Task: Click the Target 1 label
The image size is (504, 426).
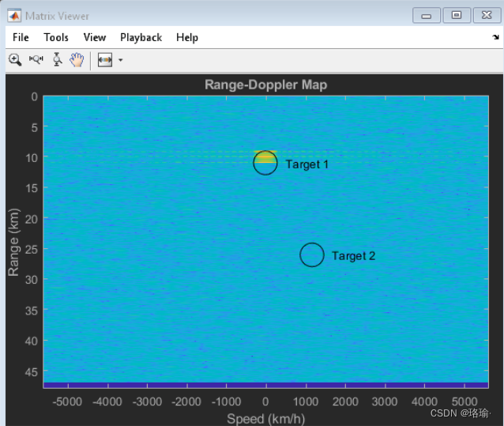Action: tap(307, 164)
